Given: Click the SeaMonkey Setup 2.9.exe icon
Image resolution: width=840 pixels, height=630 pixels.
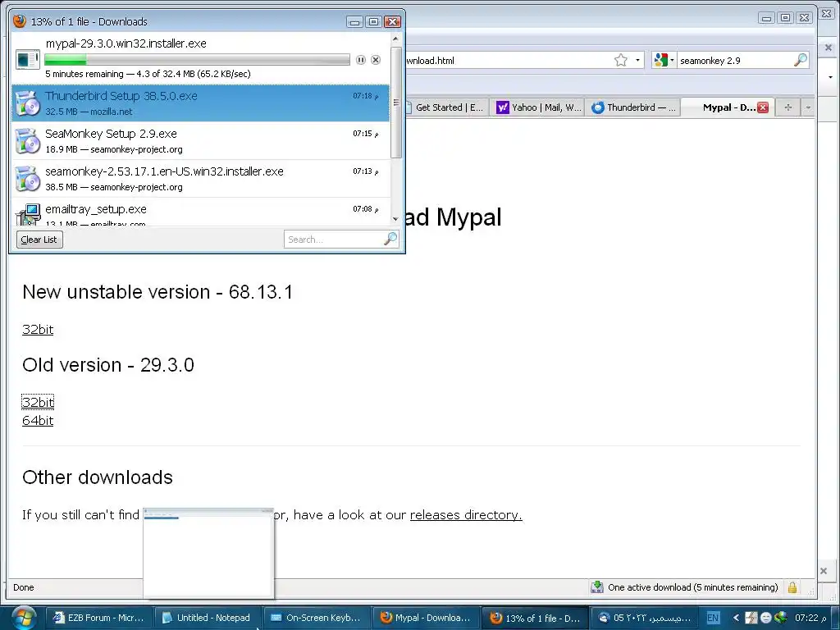Looking at the screenshot, I should point(27,141).
